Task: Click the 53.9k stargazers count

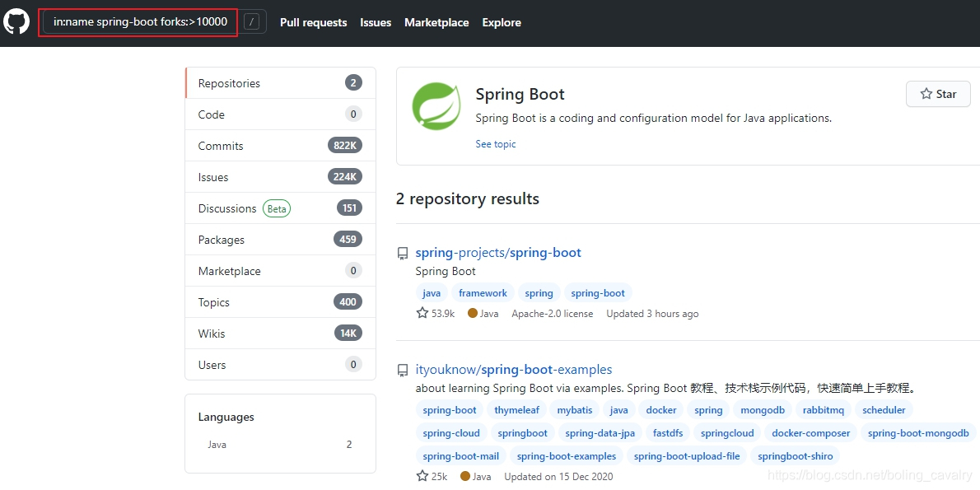Action: point(436,313)
